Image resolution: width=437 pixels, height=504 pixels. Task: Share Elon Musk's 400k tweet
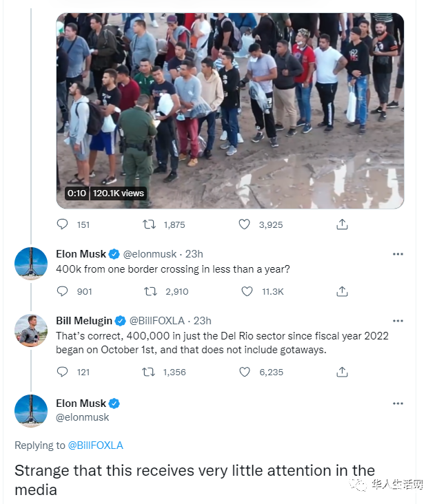coord(342,291)
